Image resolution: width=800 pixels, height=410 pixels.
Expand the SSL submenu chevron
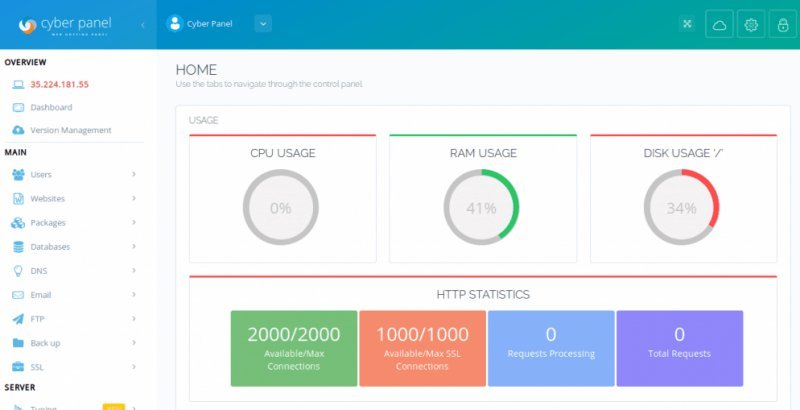(x=134, y=367)
